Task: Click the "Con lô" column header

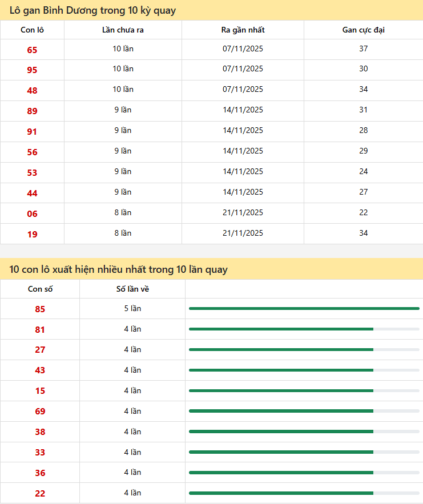Action: 32,30
